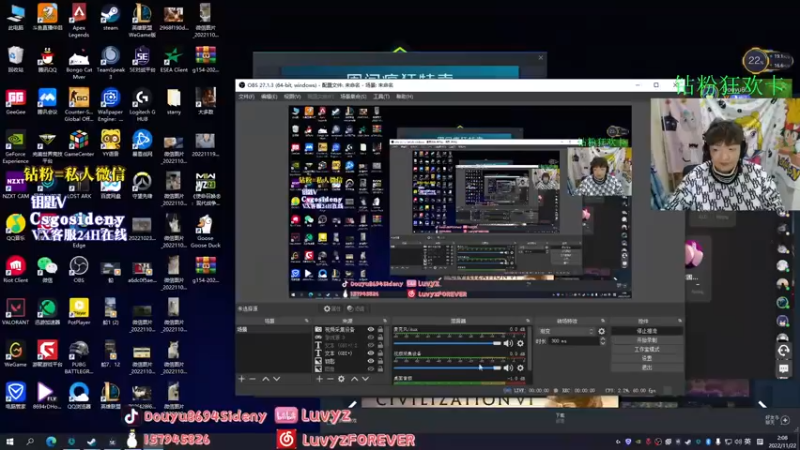Toggle eye of fifth source row
The height and width of the screenshot is (450, 800).
click(371, 361)
